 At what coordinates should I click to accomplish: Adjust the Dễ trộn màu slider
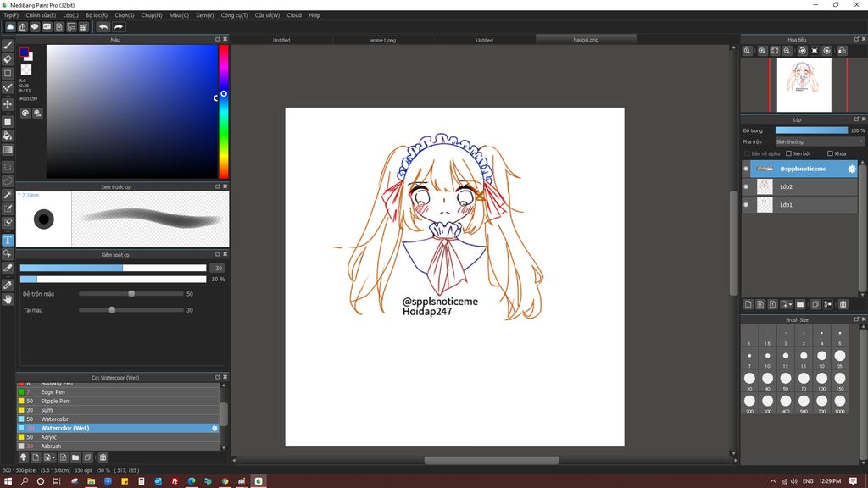point(131,294)
